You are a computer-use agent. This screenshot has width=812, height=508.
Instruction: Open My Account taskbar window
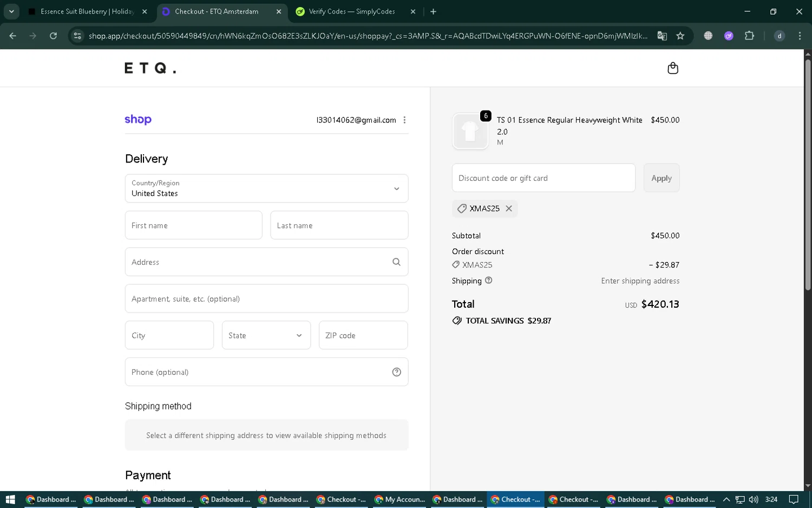pos(400,499)
